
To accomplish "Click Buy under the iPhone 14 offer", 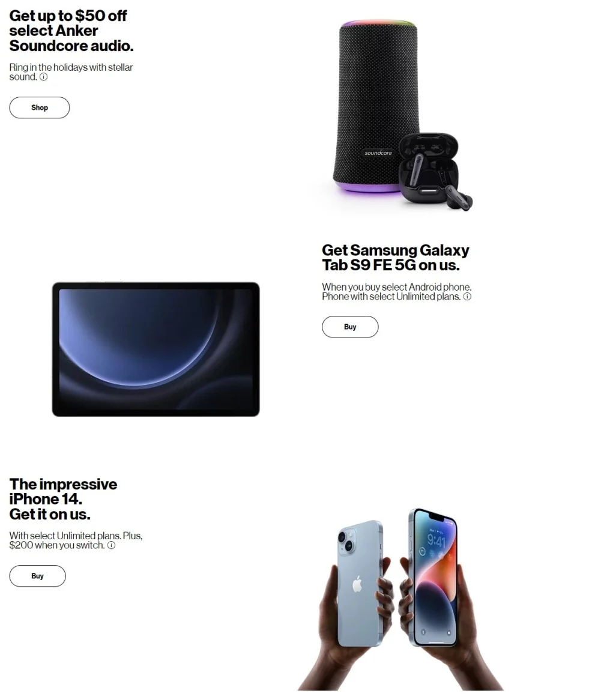I will (37, 576).
